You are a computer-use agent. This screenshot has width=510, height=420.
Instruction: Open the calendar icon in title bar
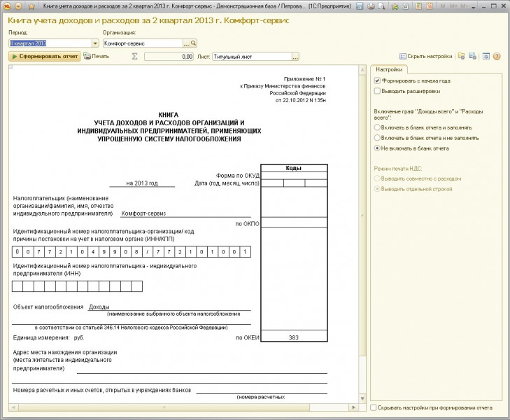coord(430,6)
